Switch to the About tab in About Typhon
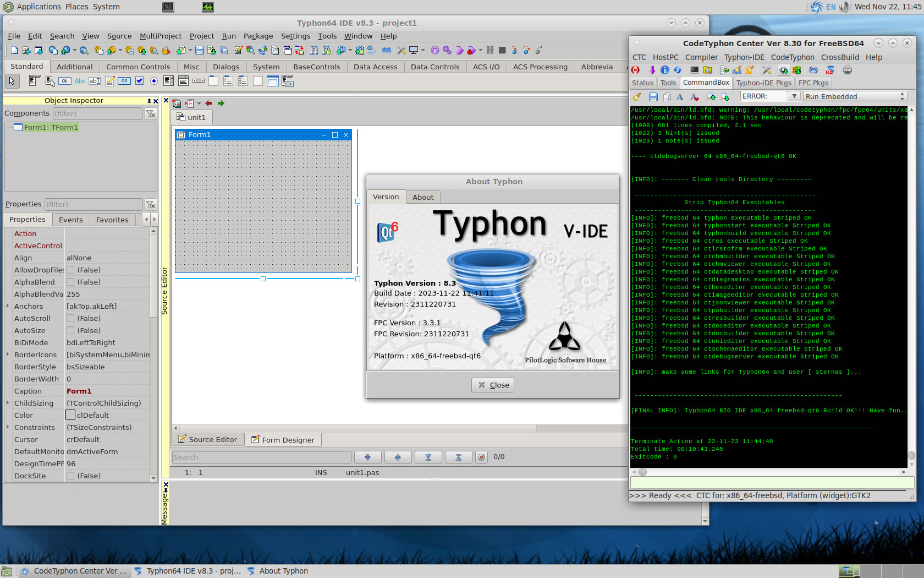924x578 pixels. pyautogui.click(x=423, y=197)
